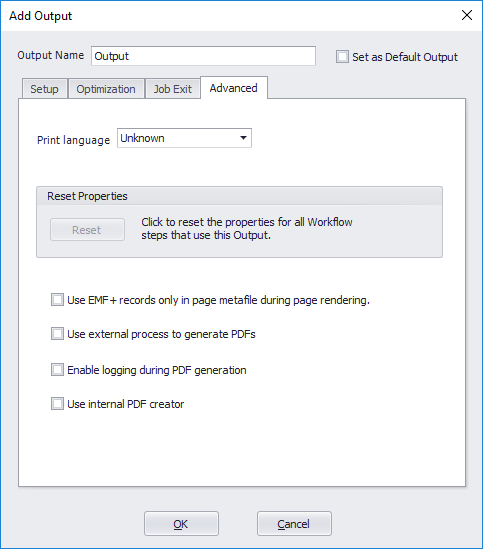Click the Reset button
The height and width of the screenshot is (549, 483).
[87, 230]
